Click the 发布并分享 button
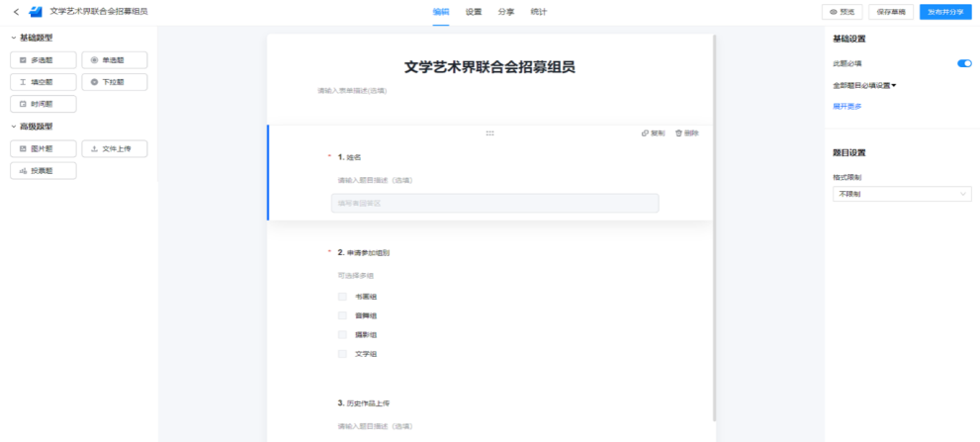 click(945, 12)
